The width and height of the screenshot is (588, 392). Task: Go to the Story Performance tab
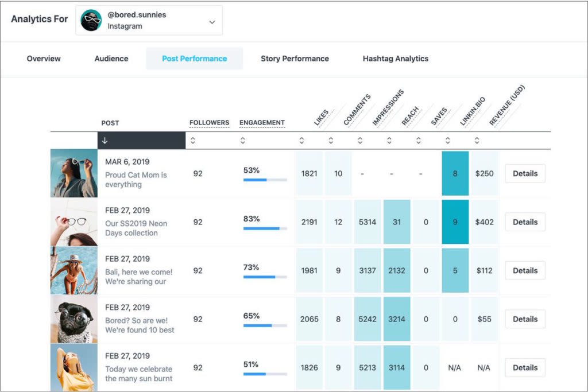[x=295, y=59]
